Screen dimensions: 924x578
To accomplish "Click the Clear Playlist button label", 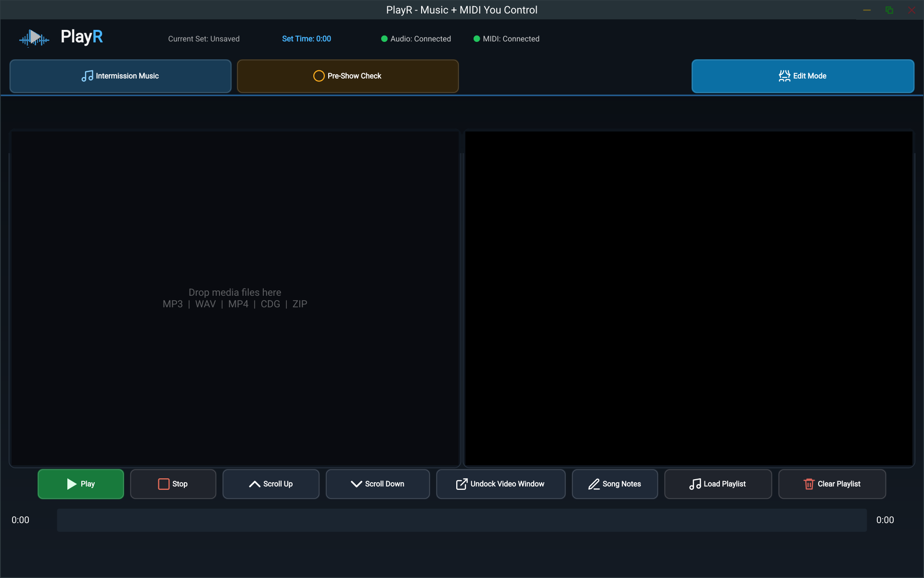I will point(839,484).
